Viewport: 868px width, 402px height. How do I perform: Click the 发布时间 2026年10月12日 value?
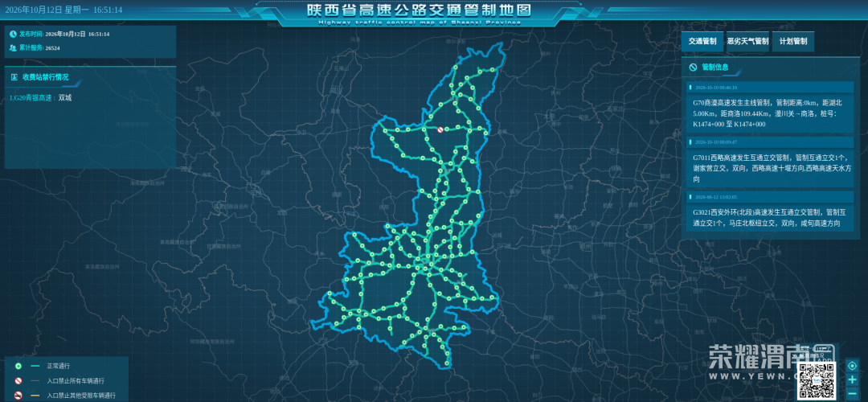coord(77,34)
